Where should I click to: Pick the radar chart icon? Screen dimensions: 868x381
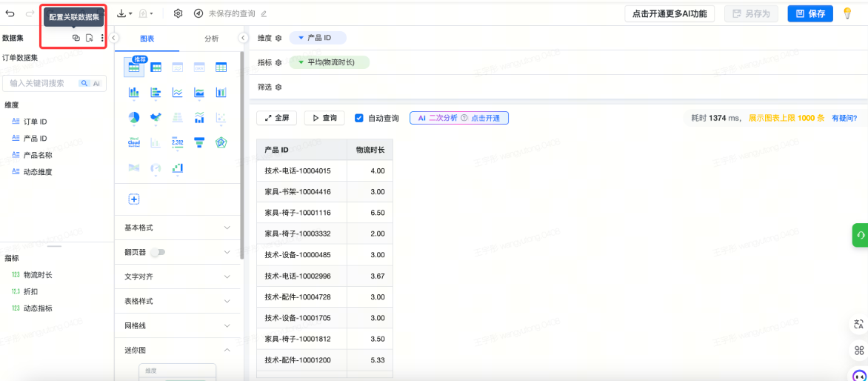(221, 142)
